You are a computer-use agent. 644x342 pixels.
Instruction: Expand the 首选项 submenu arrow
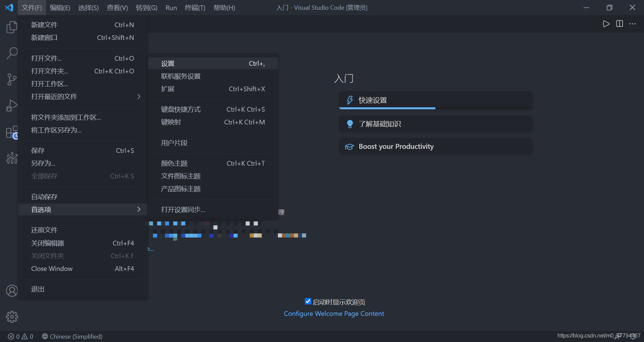(x=139, y=209)
